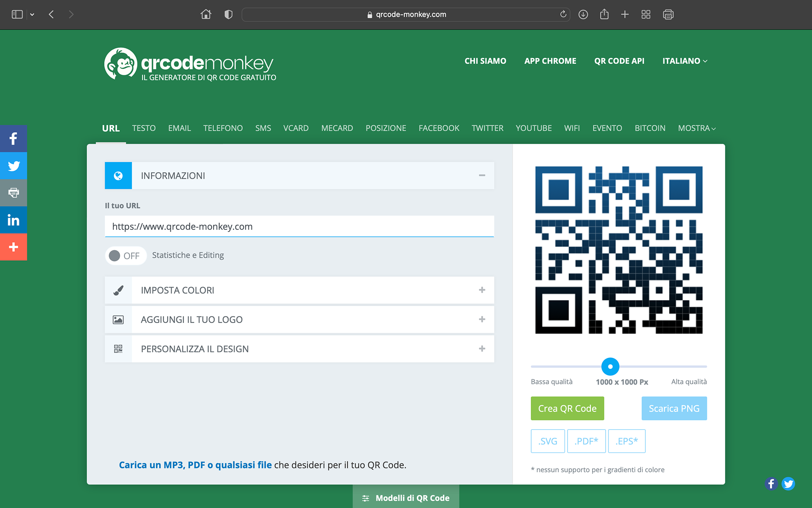The height and width of the screenshot is (508, 812).
Task: Switch to the YOUTUBE tab
Action: point(534,128)
